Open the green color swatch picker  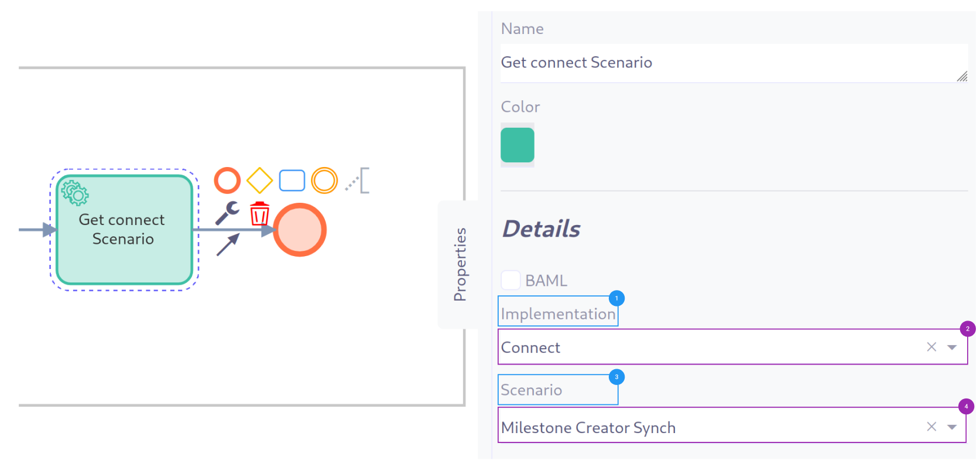point(517,145)
